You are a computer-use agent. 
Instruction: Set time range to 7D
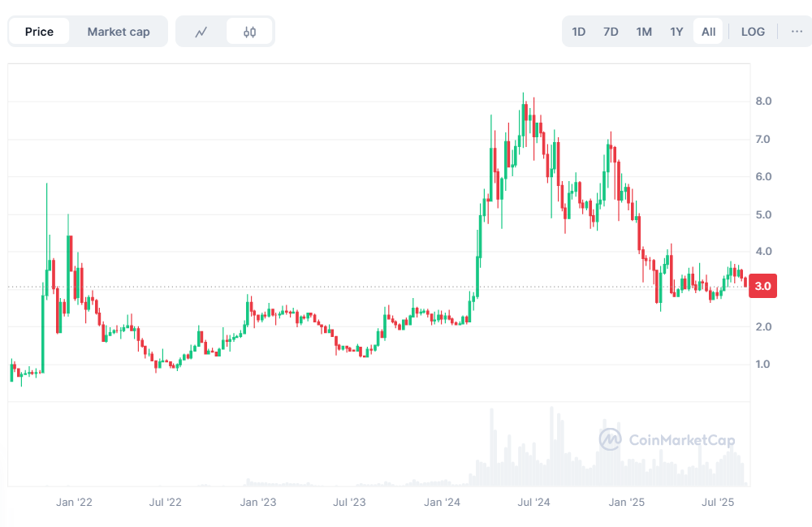(611, 32)
